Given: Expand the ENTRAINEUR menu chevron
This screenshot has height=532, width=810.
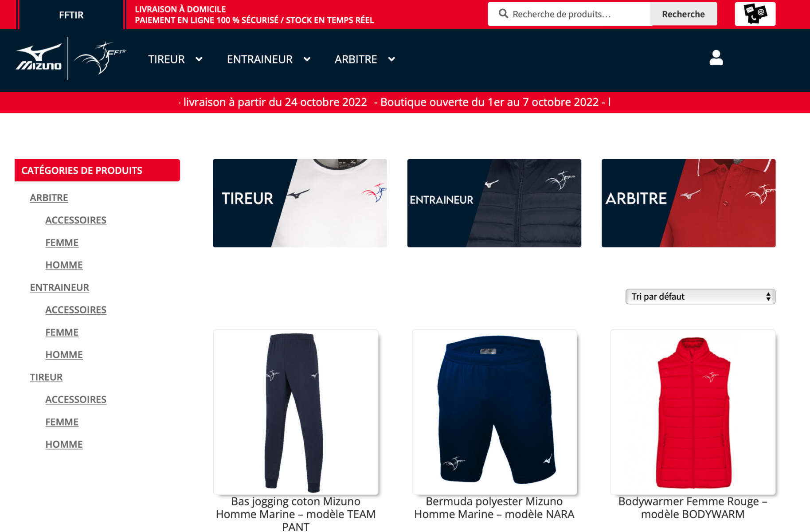Looking at the screenshot, I should coord(307,59).
